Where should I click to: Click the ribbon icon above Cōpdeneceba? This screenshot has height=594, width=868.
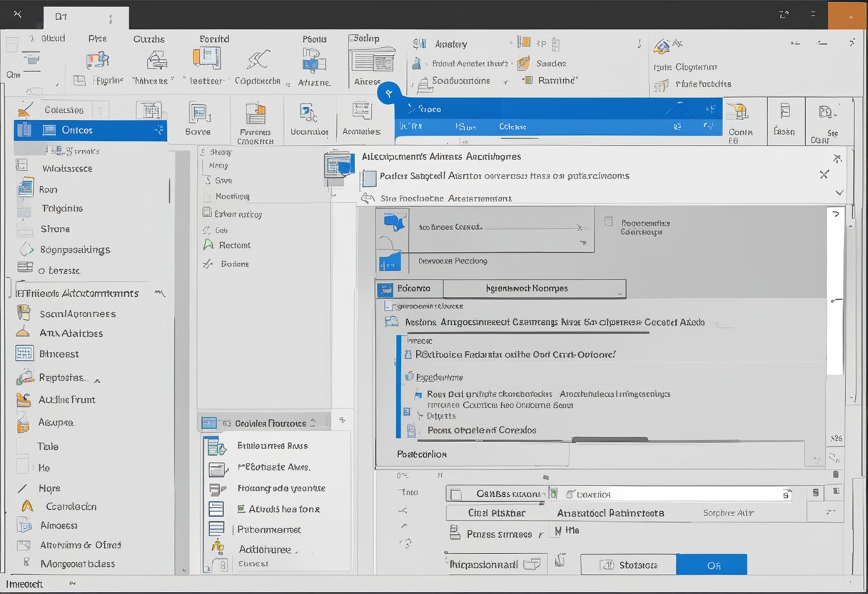258,61
